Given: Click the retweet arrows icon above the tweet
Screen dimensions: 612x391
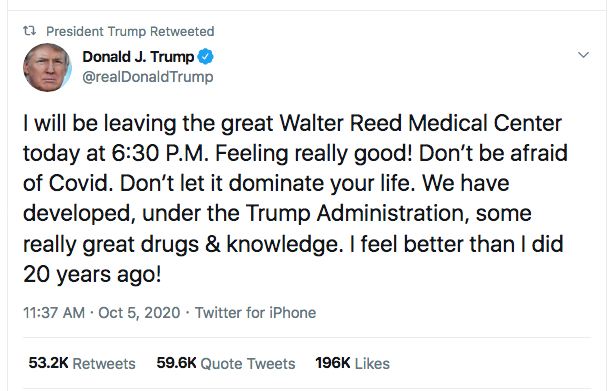Looking at the screenshot, I should (x=29, y=30).
